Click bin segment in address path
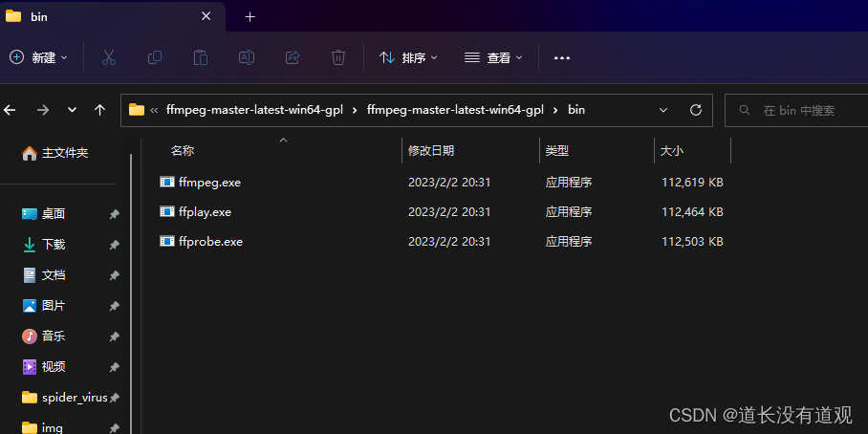Viewport: 868px width, 434px height. coord(576,110)
